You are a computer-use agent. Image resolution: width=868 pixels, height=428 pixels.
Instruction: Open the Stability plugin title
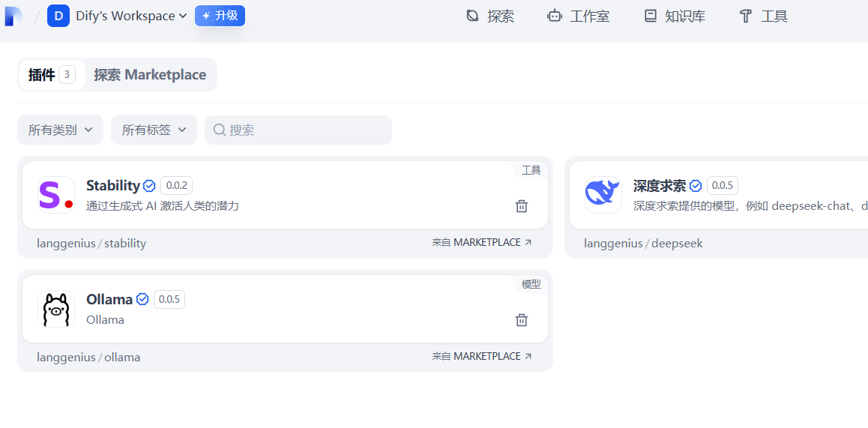click(x=113, y=185)
